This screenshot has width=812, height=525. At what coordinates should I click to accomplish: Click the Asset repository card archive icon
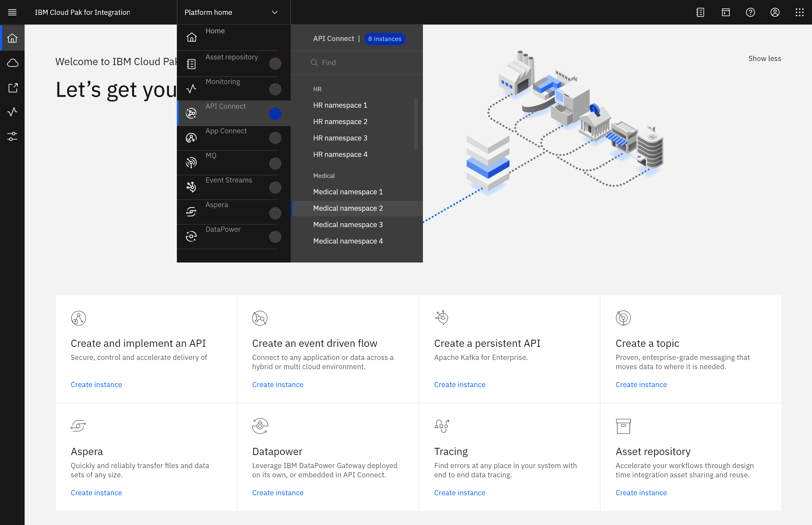click(x=623, y=426)
